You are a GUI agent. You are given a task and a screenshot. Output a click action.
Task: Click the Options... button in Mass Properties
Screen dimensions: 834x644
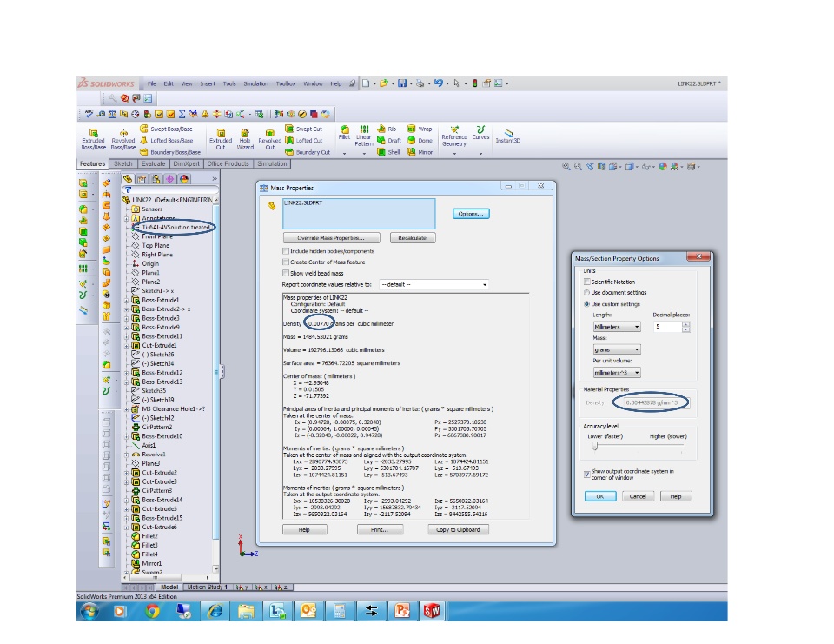(x=471, y=214)
